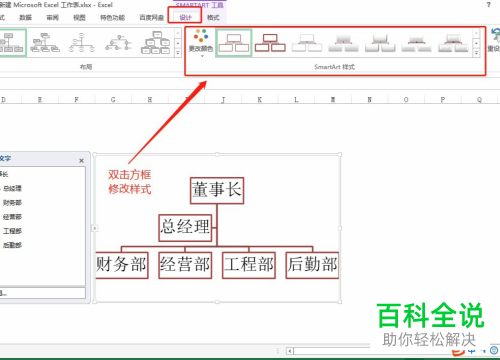Select column N header
Screen dimensions: 500x360
pos(369,99)
